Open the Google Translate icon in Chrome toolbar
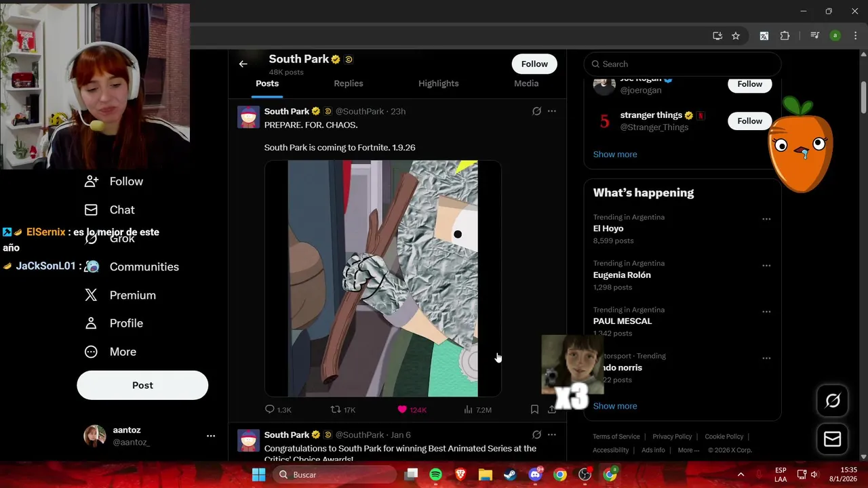 coord(764,36)
